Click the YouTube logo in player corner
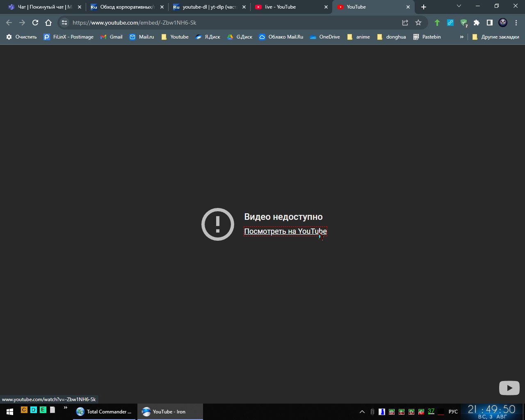The image size is (525, 420). click(509, 388)
